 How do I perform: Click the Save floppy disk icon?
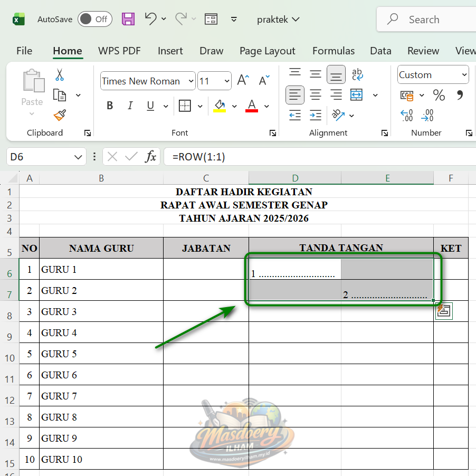(128, 20)
